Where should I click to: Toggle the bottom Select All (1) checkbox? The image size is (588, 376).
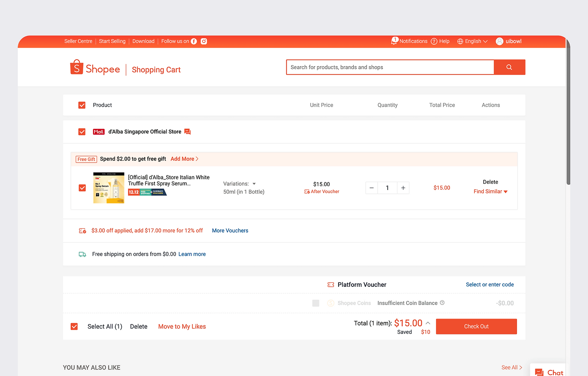74,327
